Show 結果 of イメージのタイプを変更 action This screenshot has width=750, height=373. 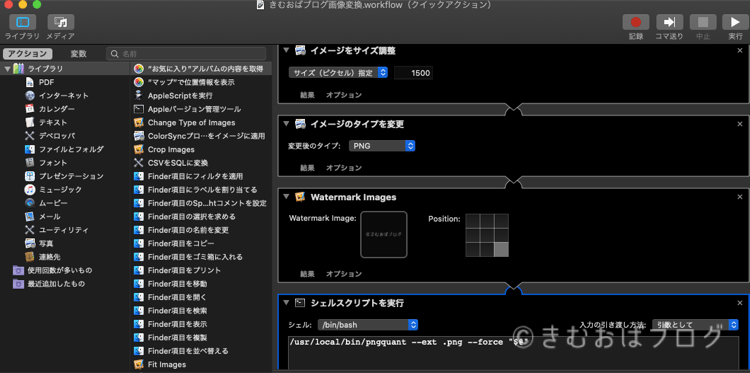[x=307, y=168]
